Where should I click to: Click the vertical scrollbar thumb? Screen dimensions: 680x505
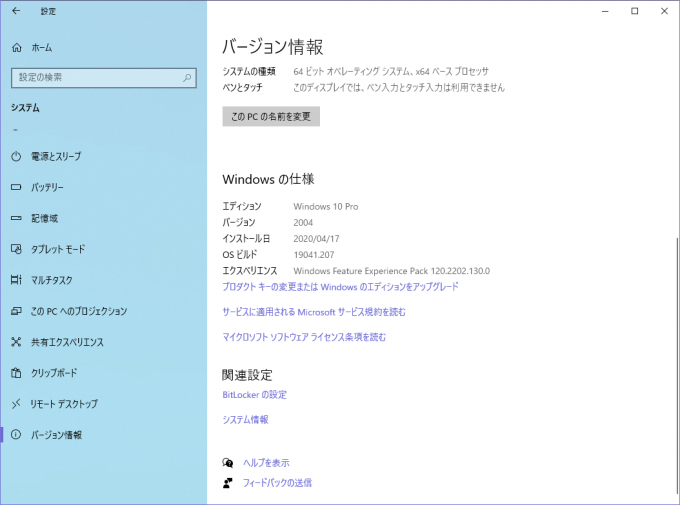(x=676, y=365)
